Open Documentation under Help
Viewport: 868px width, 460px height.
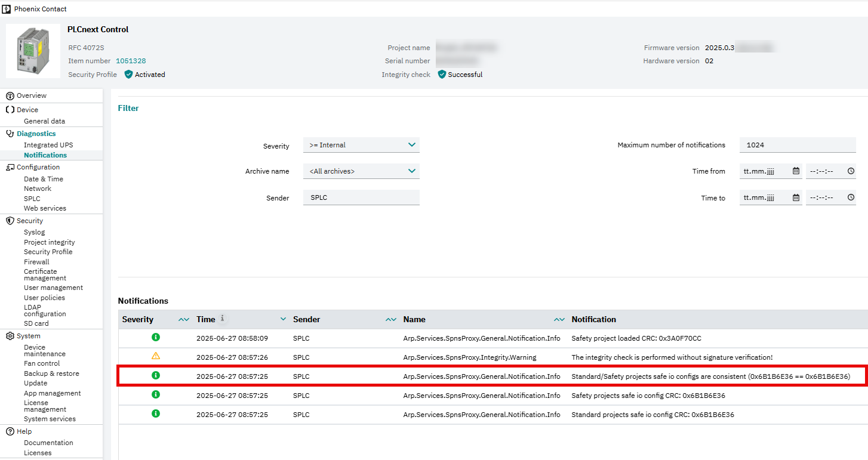point(48,443)
